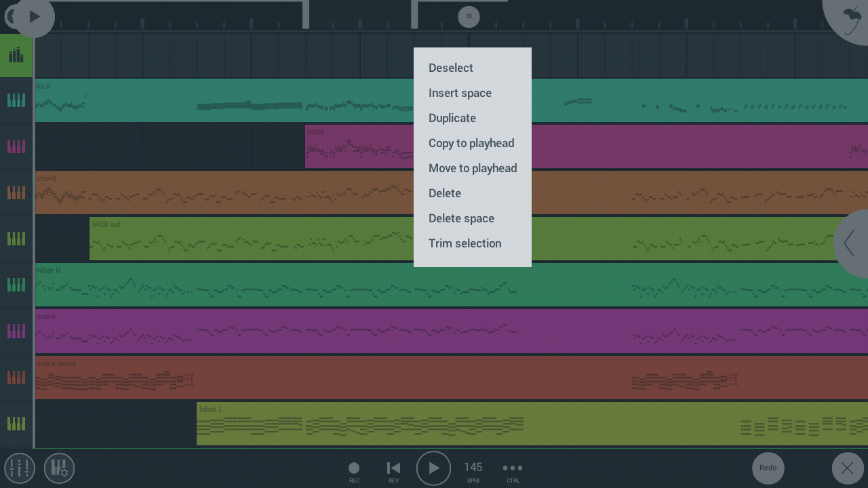Expand the side panel with left chevron
This screenshot has height=488, width=868.
pyautogui.click(x=851, y=243)
